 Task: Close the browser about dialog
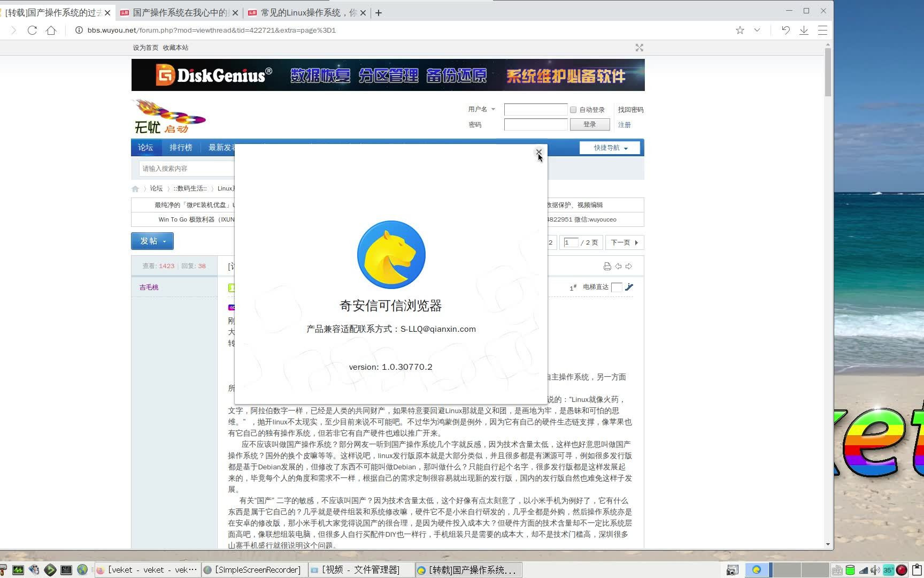coord(538,152)
